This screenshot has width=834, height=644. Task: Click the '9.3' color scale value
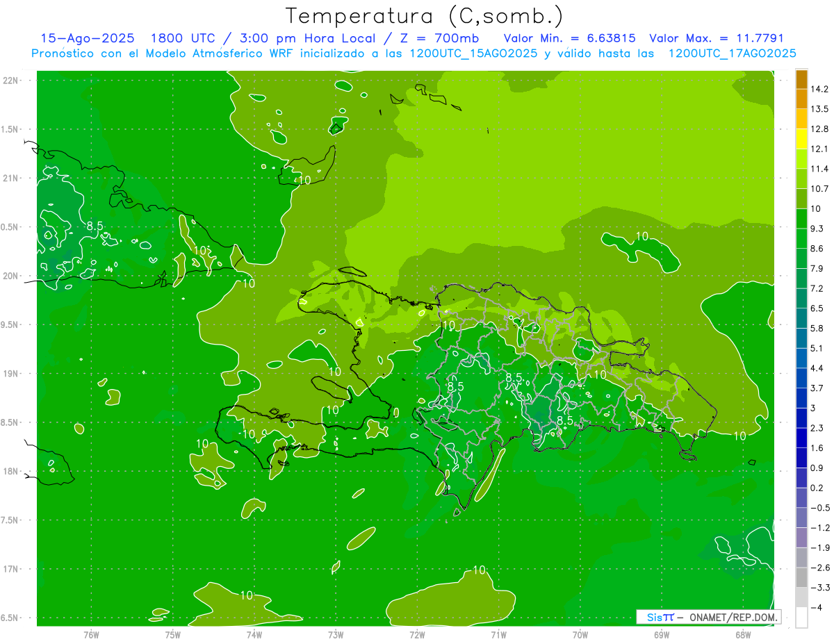click(817, 229)
